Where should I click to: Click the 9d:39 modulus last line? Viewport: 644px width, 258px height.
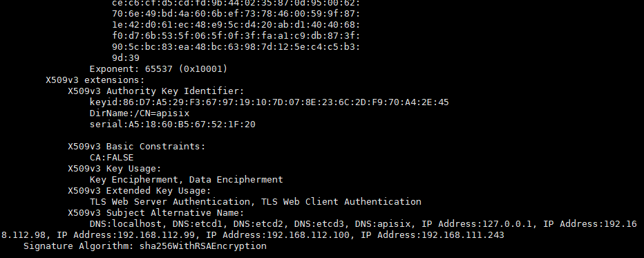click(126, 58)
